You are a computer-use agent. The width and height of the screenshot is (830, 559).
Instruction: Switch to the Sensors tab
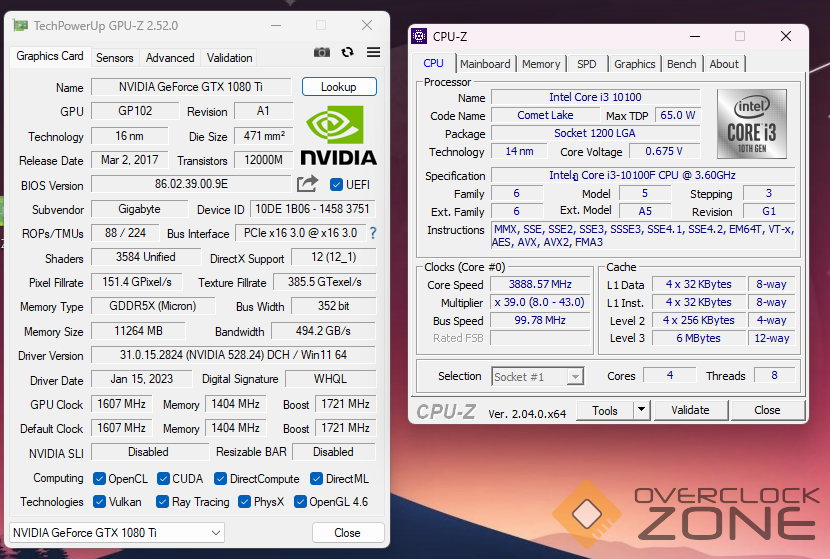click(x=115, y=58)
